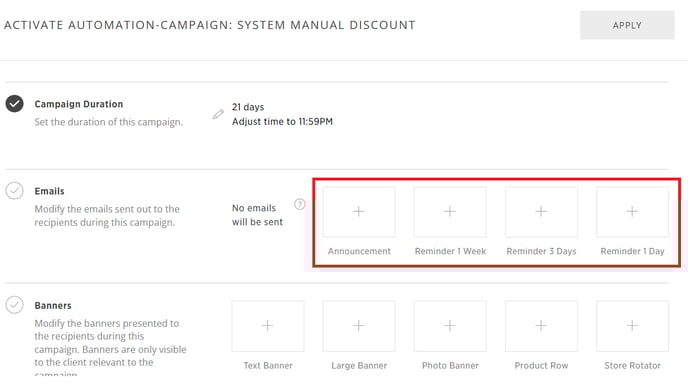Add the Reminder 1 Day email
The width and height of the screenshot is (688, 386).
click(632, 212)
